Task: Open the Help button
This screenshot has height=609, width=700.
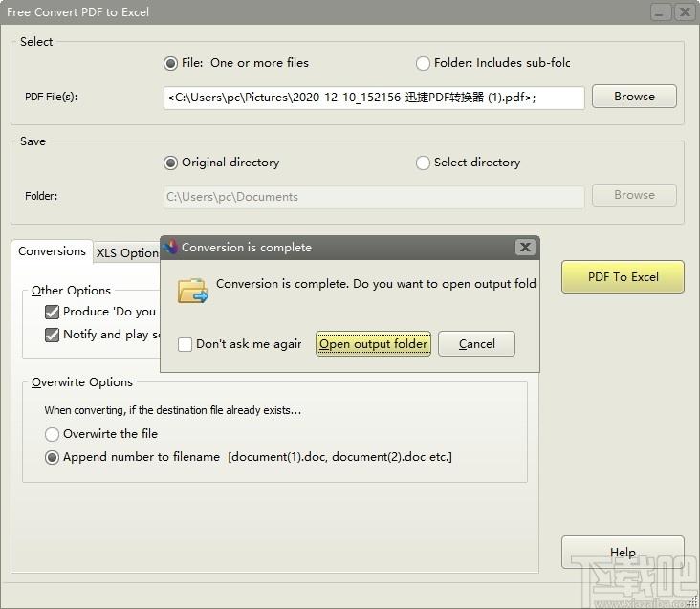Action: 623,553
